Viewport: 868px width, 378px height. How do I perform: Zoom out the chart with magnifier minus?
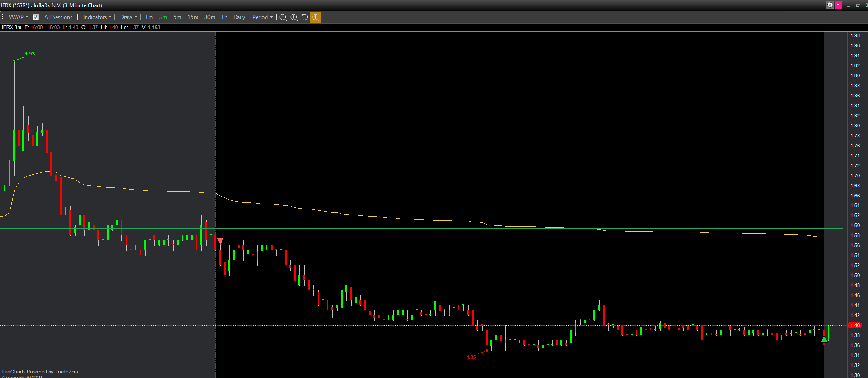point(283,17)
